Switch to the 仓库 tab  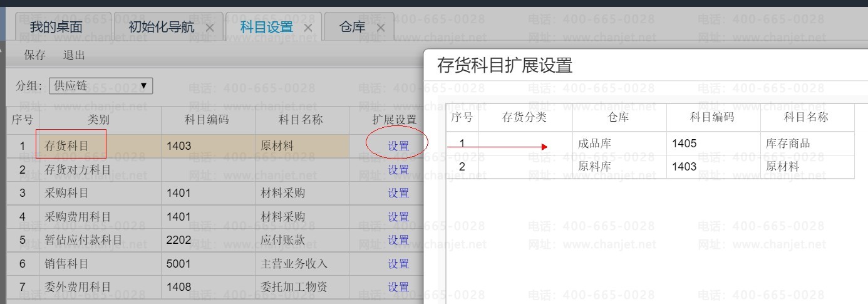pyautogui.click(x=352, y=27)
